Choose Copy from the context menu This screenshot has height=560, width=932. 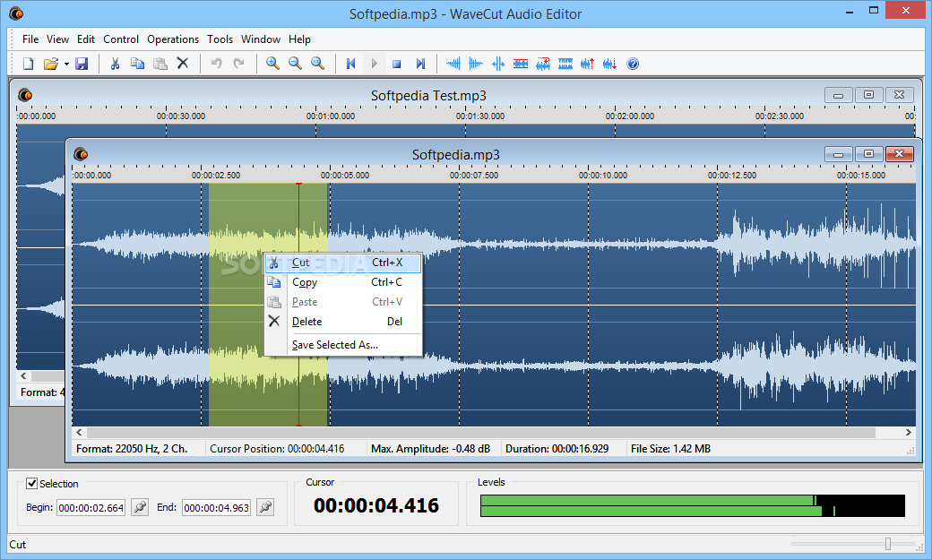[343, 282]
